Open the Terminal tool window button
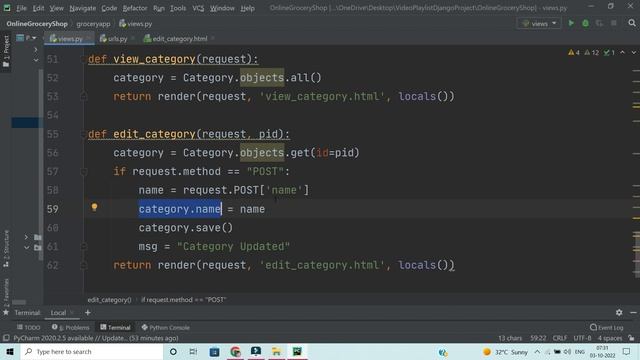The image size is (640, 360). (x=116, y=327)
